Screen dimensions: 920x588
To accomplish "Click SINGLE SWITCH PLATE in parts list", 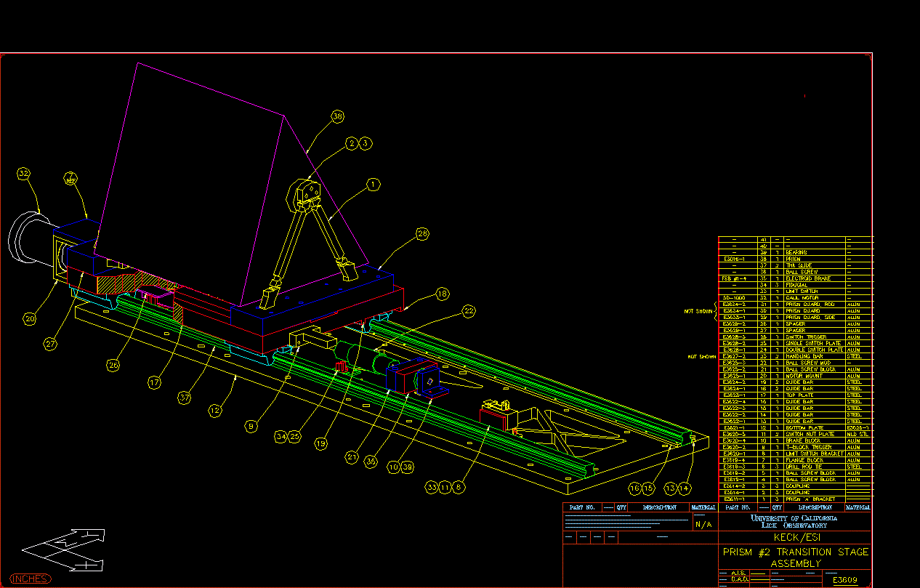I will tap(813, 343).
